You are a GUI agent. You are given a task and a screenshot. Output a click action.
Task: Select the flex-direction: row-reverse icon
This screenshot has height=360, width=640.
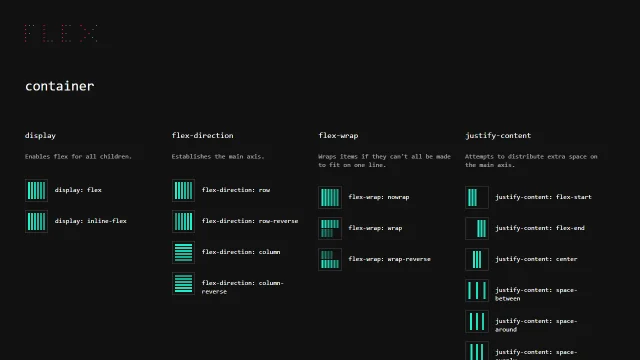(183, 221)
